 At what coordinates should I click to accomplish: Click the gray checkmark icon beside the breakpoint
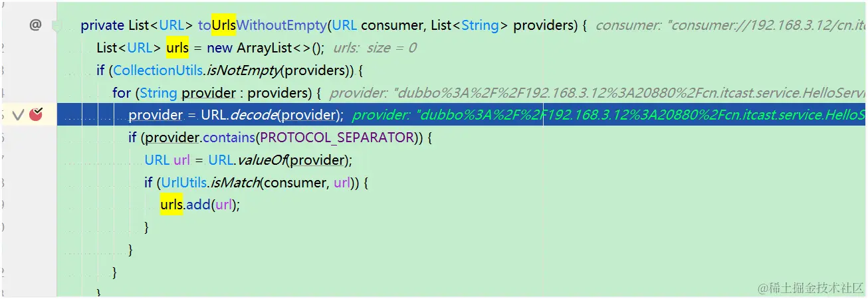(x=18, y=115)
